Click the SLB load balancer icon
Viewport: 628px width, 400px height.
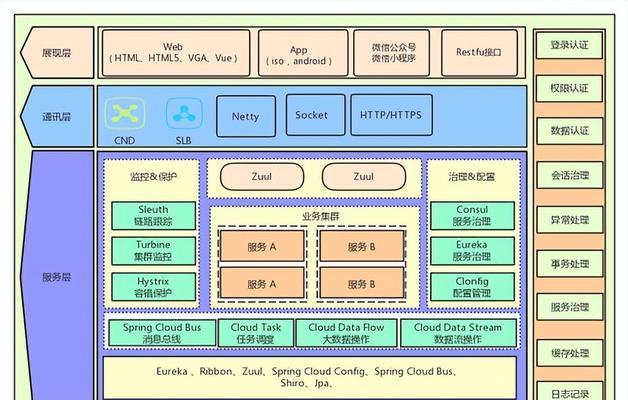coord(184,113)
